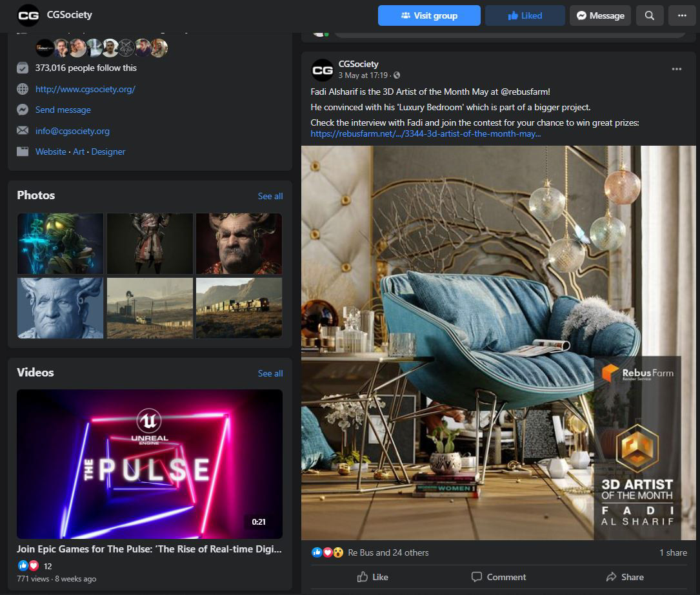Click the thumbs-up Like reaction icon
The image size is (700, 595).
(317, 552)
